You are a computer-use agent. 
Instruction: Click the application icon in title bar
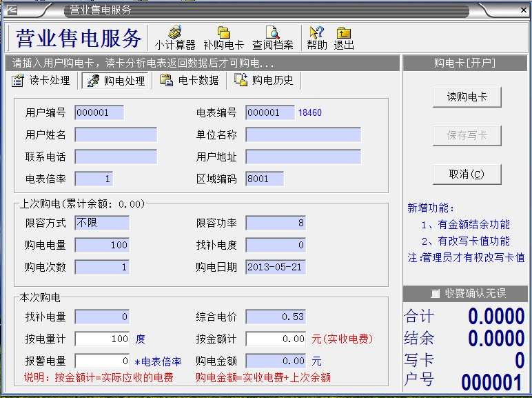pos(12,10)
